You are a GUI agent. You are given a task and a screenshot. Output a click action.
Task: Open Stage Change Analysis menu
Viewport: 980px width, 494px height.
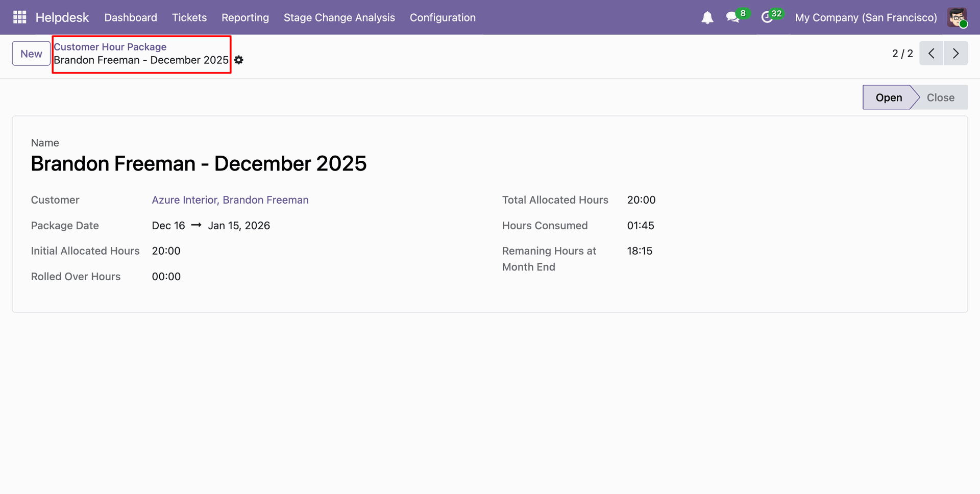tap(339, 17)
